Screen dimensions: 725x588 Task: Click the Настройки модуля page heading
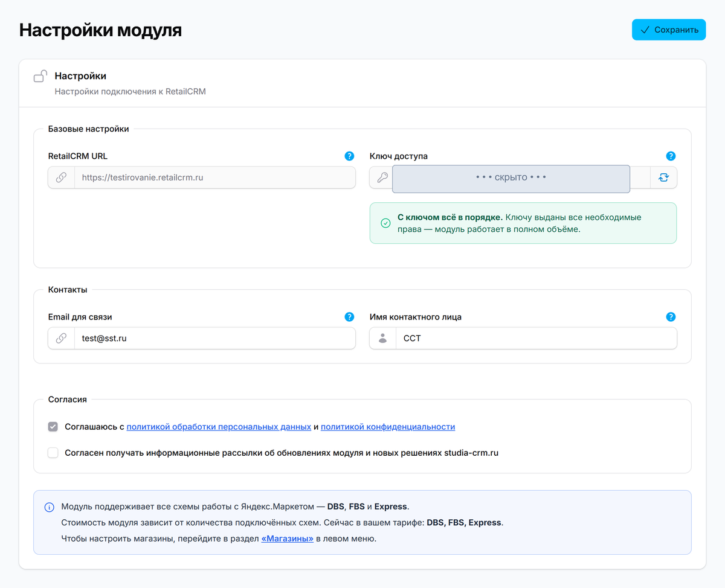100,30
